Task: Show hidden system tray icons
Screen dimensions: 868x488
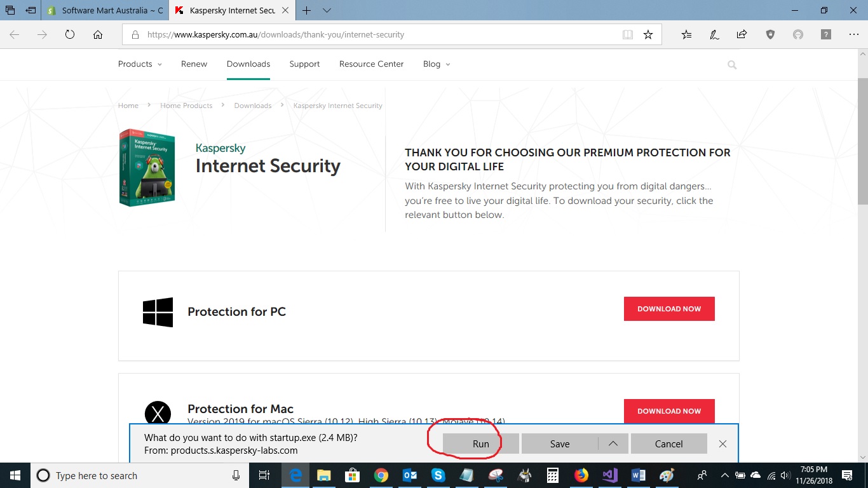Action: 724,475
